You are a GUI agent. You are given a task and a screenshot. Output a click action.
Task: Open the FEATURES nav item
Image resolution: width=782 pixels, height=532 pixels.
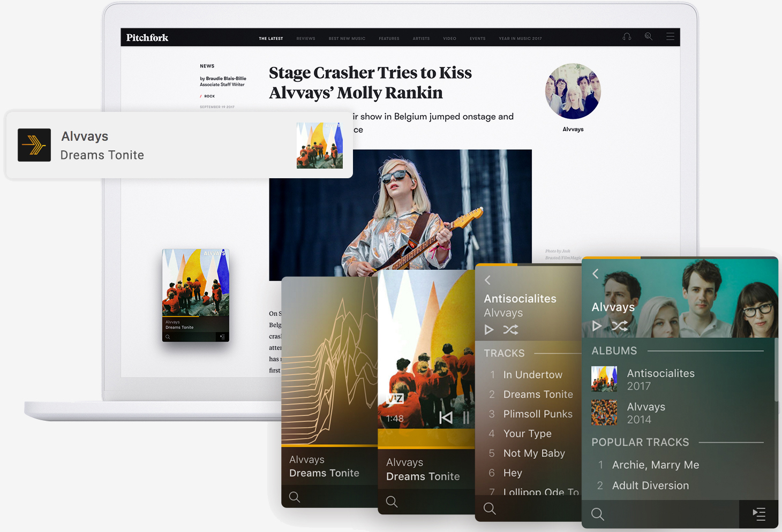coord(389,39)
